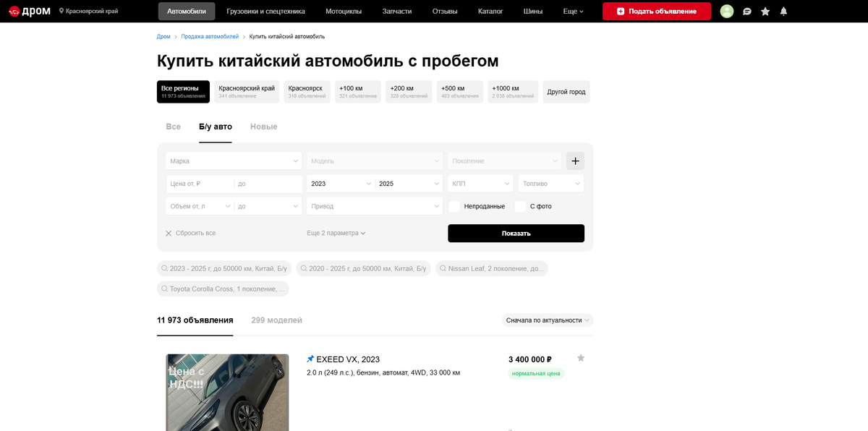Open the Объем от engine volume dropdown

[x=200, y=206]
